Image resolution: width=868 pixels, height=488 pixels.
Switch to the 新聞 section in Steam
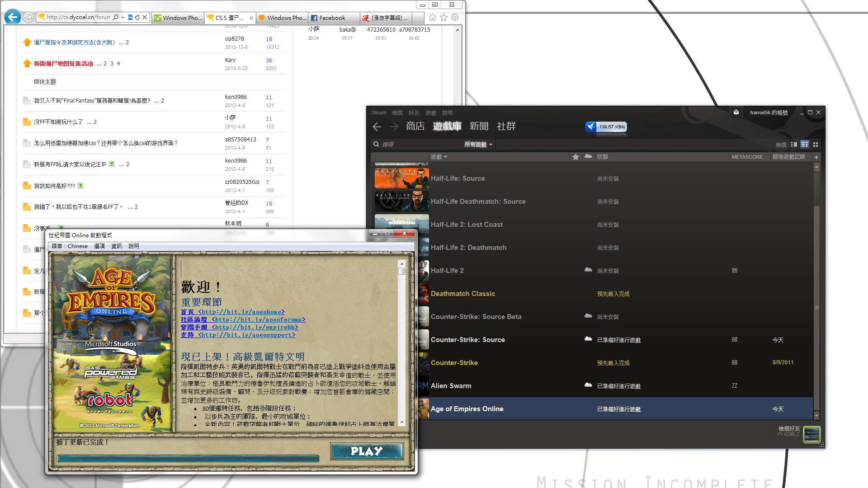[479, 126]
